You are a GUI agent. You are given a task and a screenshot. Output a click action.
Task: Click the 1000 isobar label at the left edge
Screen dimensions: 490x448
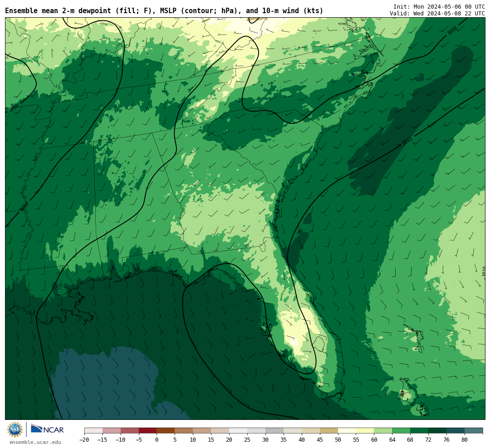[14, 108]
